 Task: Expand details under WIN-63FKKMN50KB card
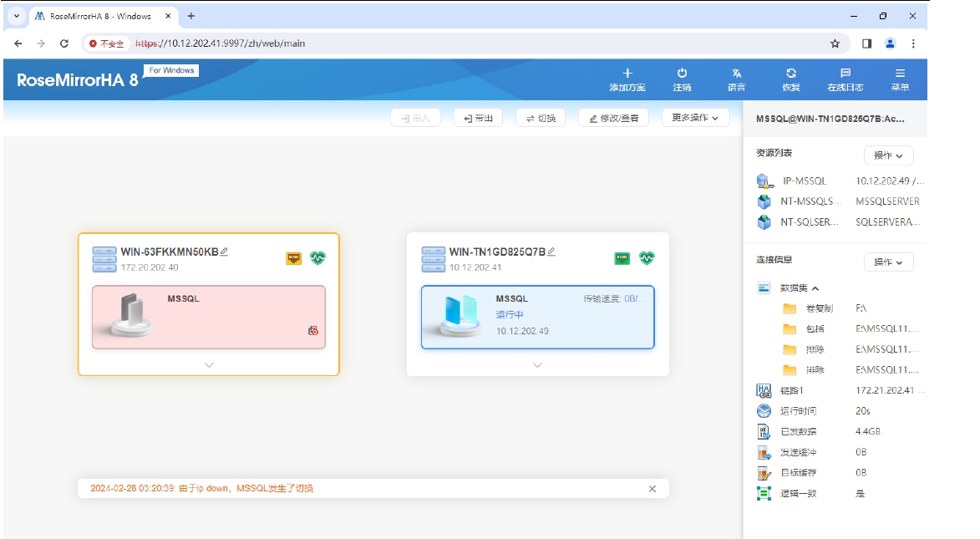209,364
